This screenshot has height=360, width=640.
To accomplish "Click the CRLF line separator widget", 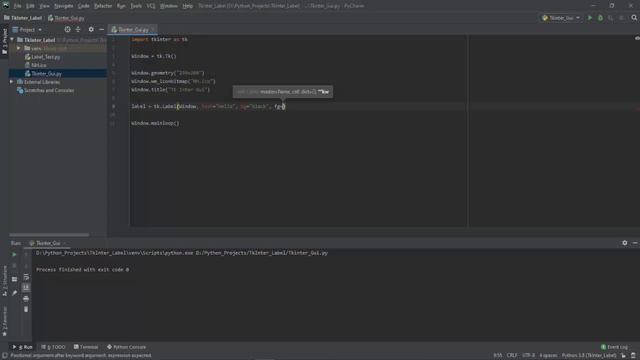I will pyautogui.click(x=512, y=356).
